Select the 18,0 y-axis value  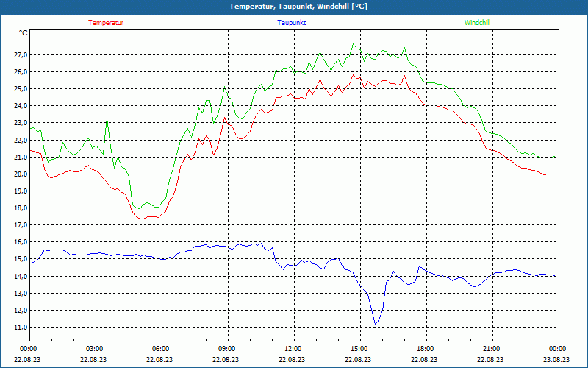pyautogui.click(x=21, y=208)
